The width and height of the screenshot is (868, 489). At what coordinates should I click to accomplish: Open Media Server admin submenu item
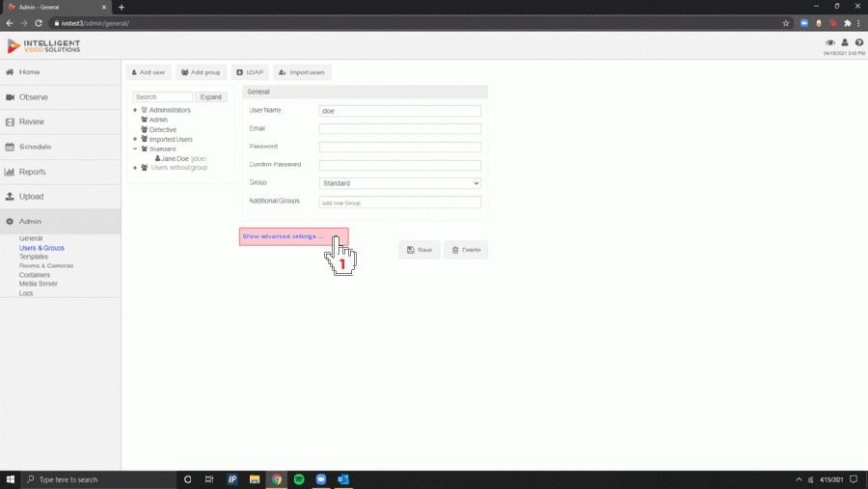(39, 284)
